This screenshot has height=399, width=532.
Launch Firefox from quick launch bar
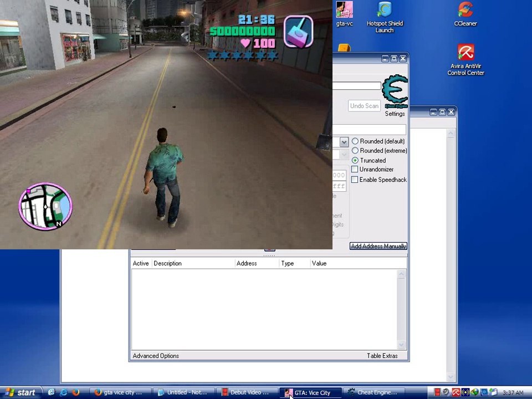click(75, 392)
